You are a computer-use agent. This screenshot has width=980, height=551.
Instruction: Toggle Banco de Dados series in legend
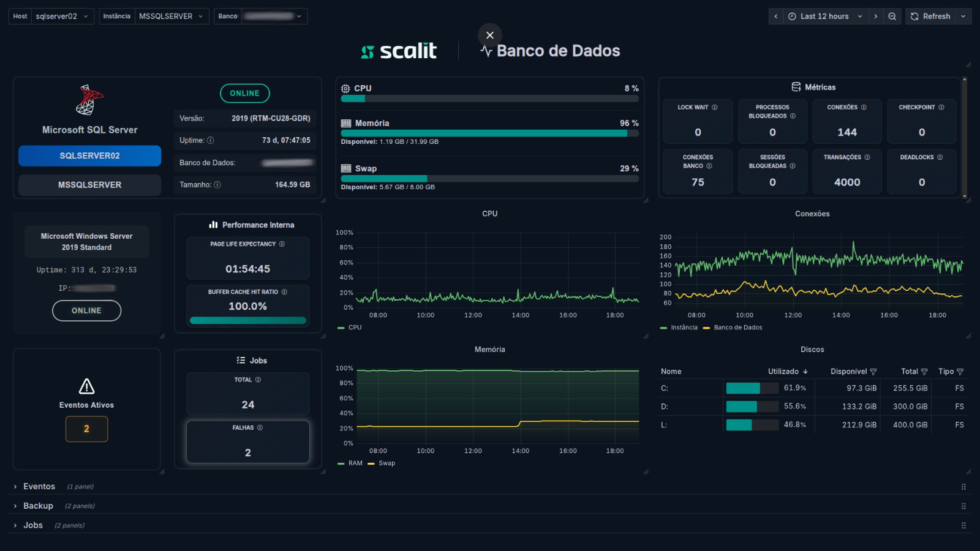click(737, 328)
